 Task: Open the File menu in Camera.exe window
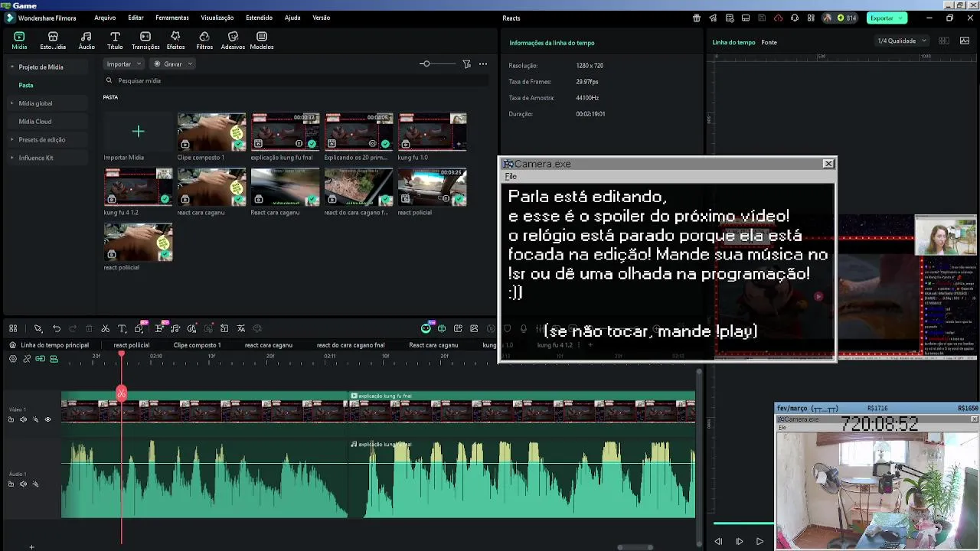tap(511, 177)
